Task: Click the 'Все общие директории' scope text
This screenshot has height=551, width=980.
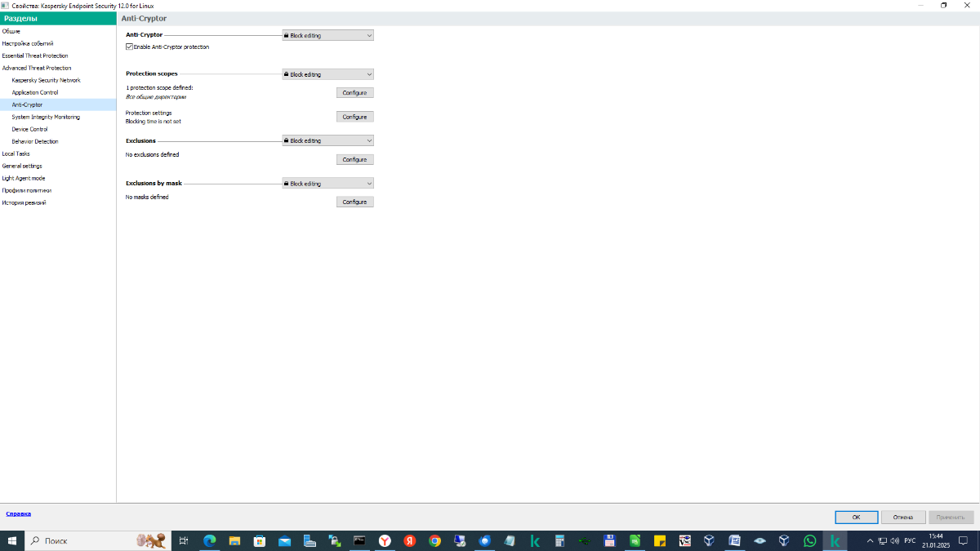Action: (156, 96)
